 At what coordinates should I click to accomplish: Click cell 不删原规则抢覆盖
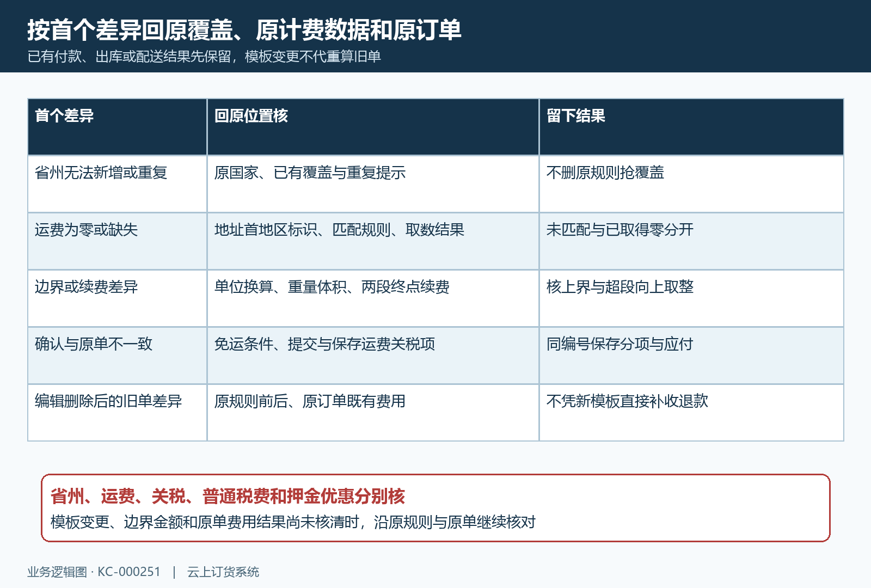pyautogui.click(x=691, y=184)
